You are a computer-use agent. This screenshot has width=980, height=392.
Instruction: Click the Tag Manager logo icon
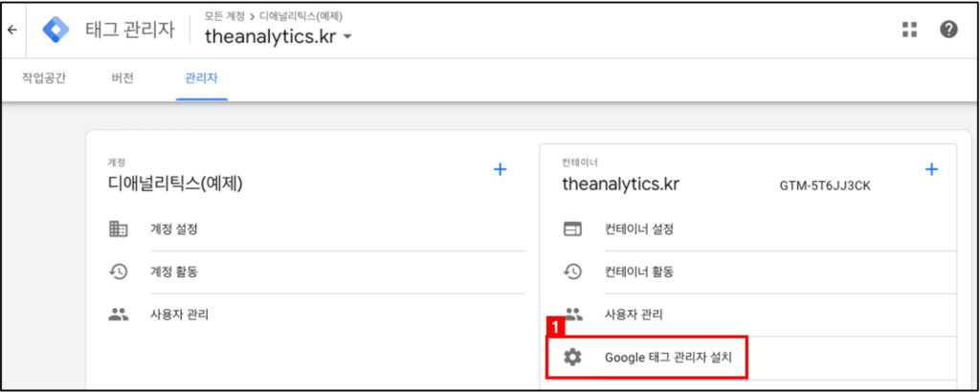coord(56,30)
